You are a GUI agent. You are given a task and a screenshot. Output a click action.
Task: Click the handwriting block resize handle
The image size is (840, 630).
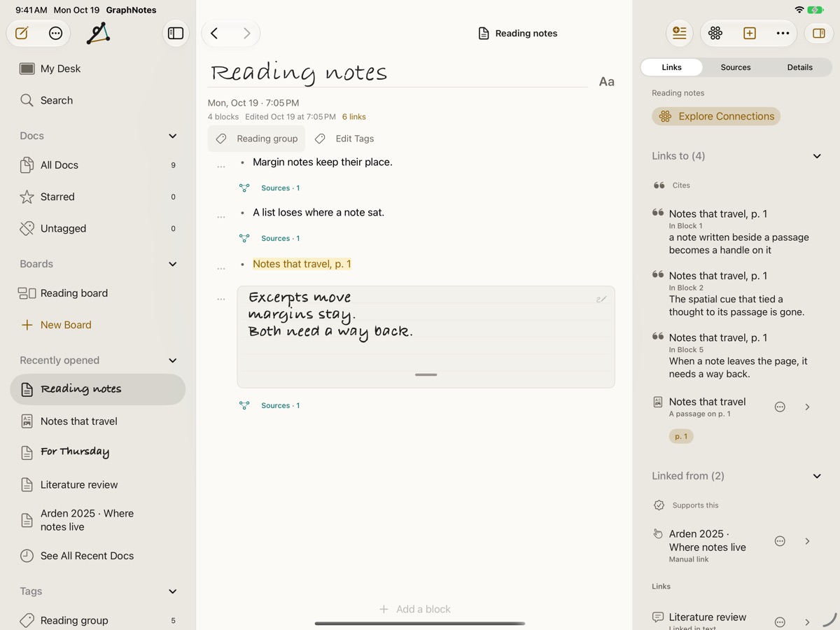pos(426,374)
